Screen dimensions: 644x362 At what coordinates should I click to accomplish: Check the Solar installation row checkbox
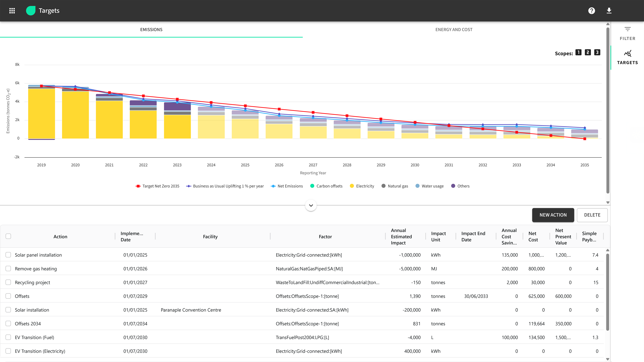click(x=8, y=310)
